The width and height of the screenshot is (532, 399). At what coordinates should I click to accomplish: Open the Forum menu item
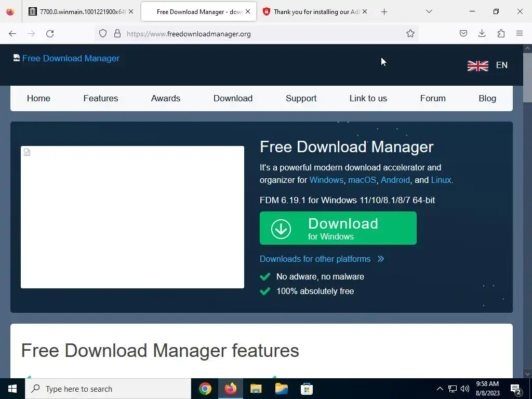[x=433, y=98]
